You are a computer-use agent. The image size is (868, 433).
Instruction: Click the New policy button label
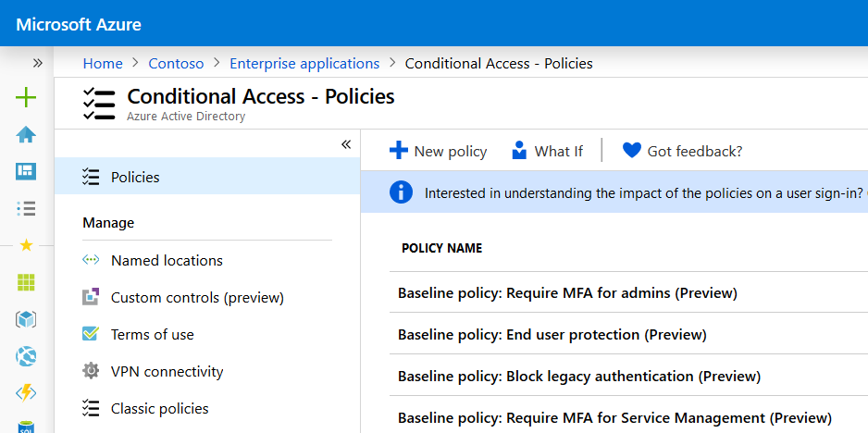pos(450,151)
